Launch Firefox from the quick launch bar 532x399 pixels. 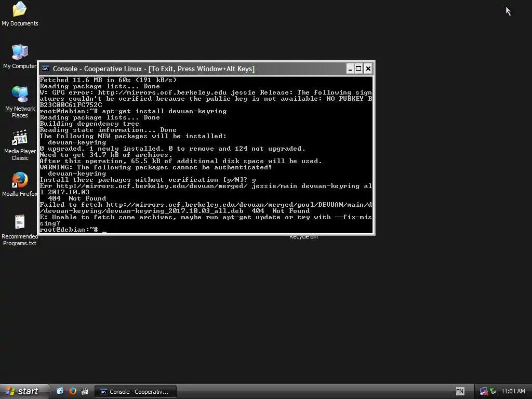73,391
